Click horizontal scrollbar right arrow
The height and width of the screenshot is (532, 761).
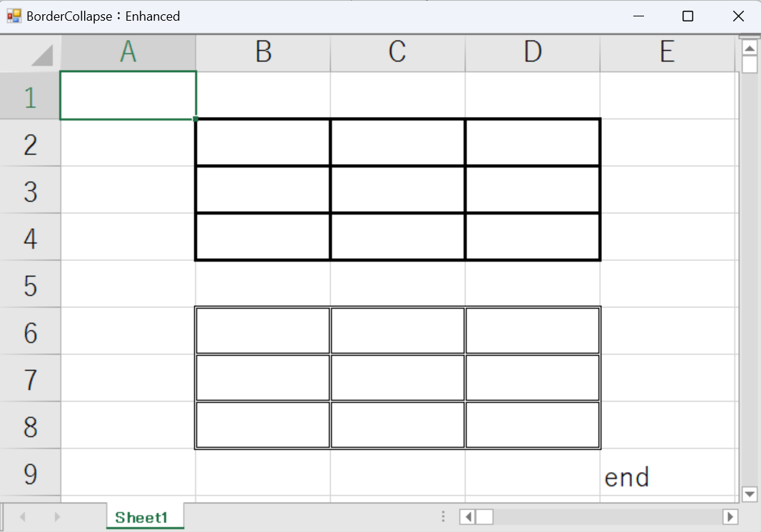pos(730,517)
